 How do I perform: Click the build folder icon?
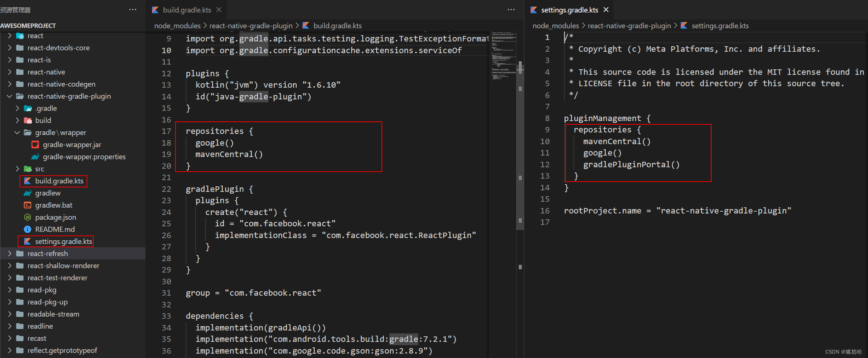(27, 120)
